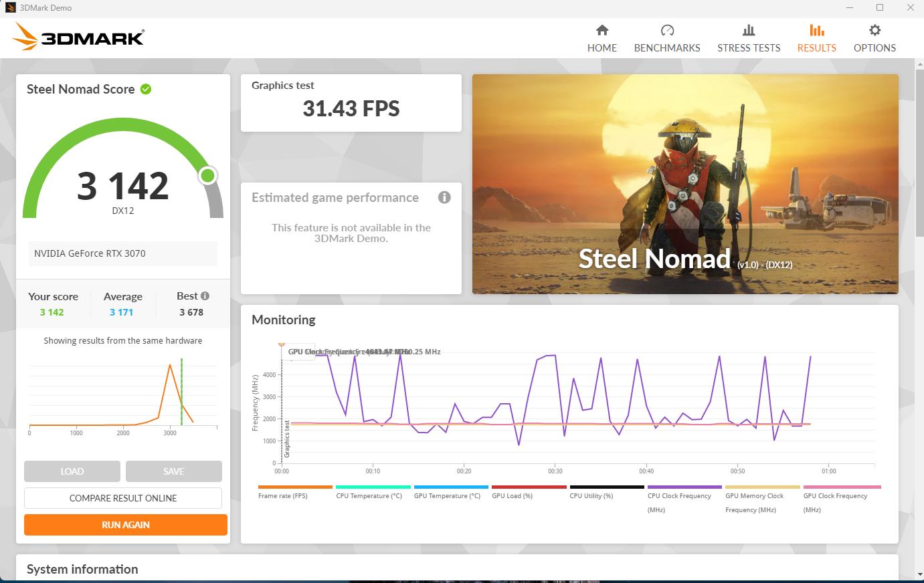Click info icon beside Estimated game performance
Screen dimensions: 924x583
click(x=444, y=197)
